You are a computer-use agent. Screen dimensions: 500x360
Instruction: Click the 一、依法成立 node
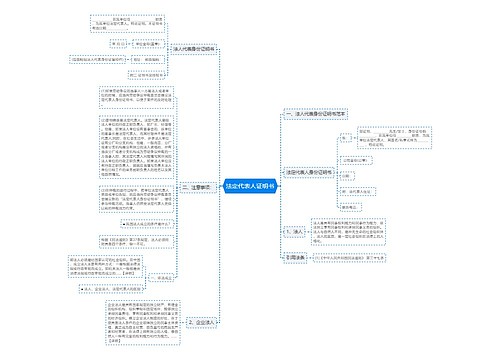(161, 278)
